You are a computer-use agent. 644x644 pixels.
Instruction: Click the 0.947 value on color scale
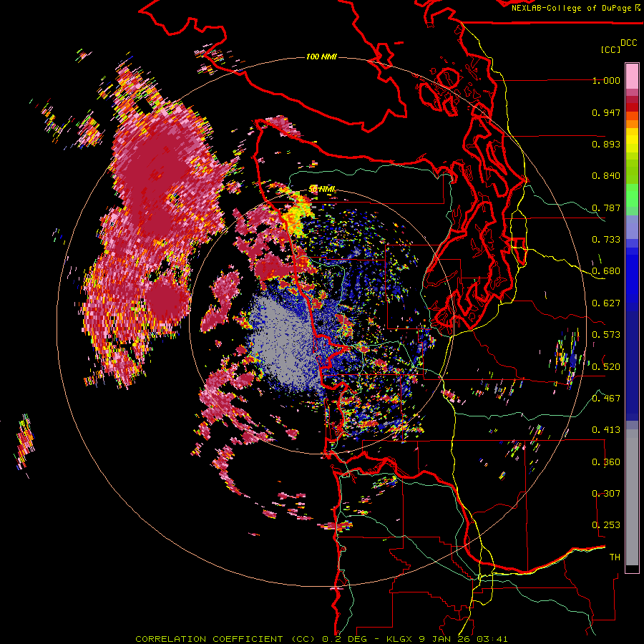tap(606, 112)
